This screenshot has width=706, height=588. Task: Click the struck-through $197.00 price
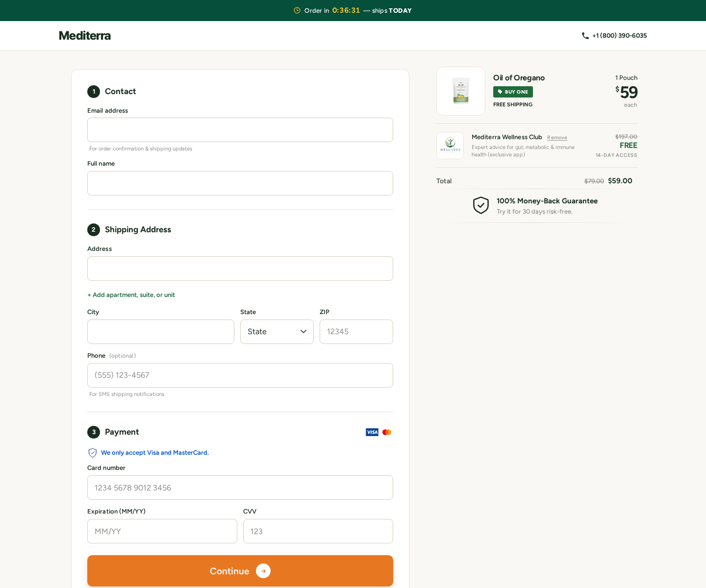(626, 137)
